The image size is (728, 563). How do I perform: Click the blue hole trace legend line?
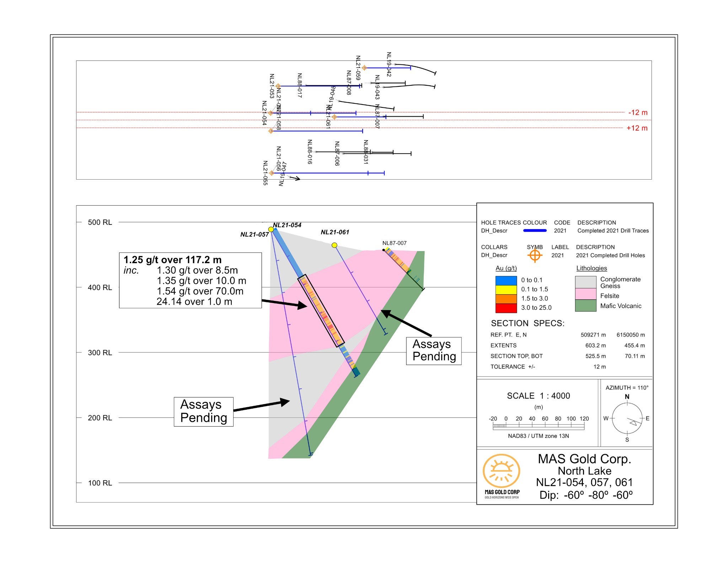pyautogui.click(x=535, y=231)
